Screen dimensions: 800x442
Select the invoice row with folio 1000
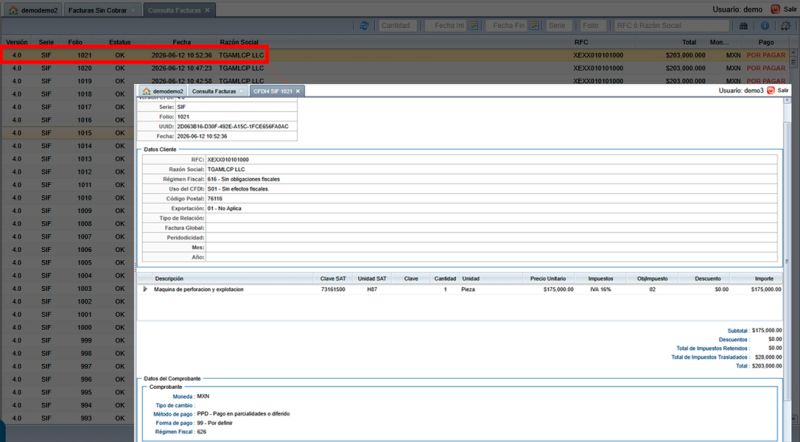coord(68,327)
